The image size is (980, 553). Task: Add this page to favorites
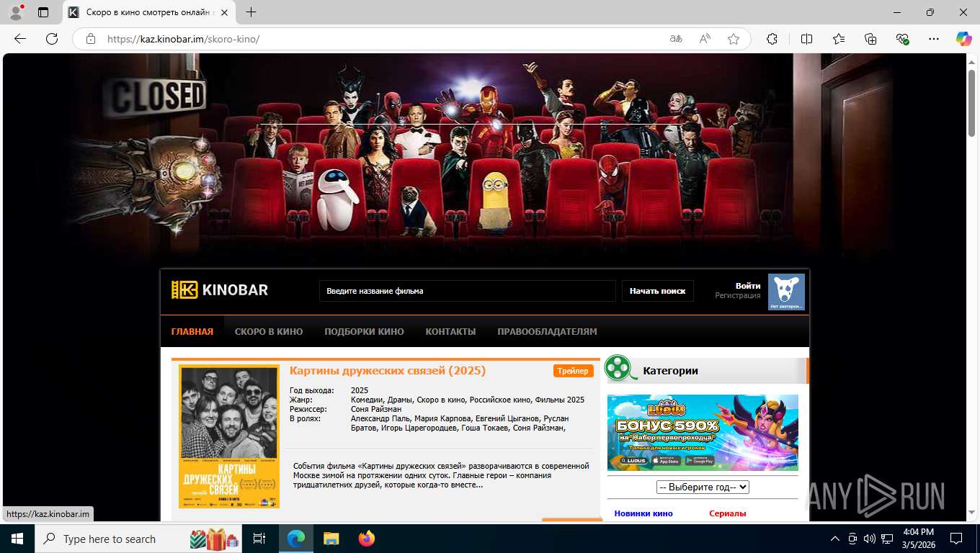(734, 39)
